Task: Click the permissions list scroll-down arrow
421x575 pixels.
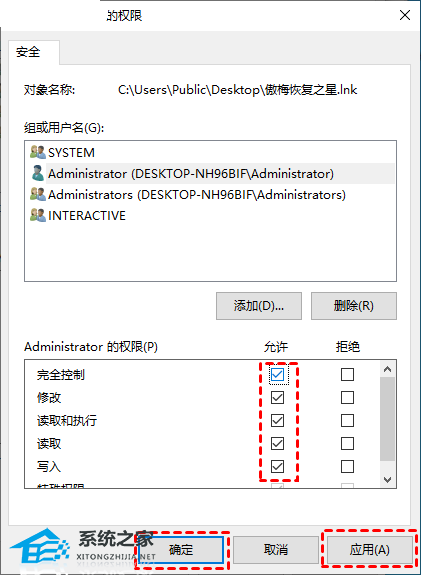Action: (388, 479)
